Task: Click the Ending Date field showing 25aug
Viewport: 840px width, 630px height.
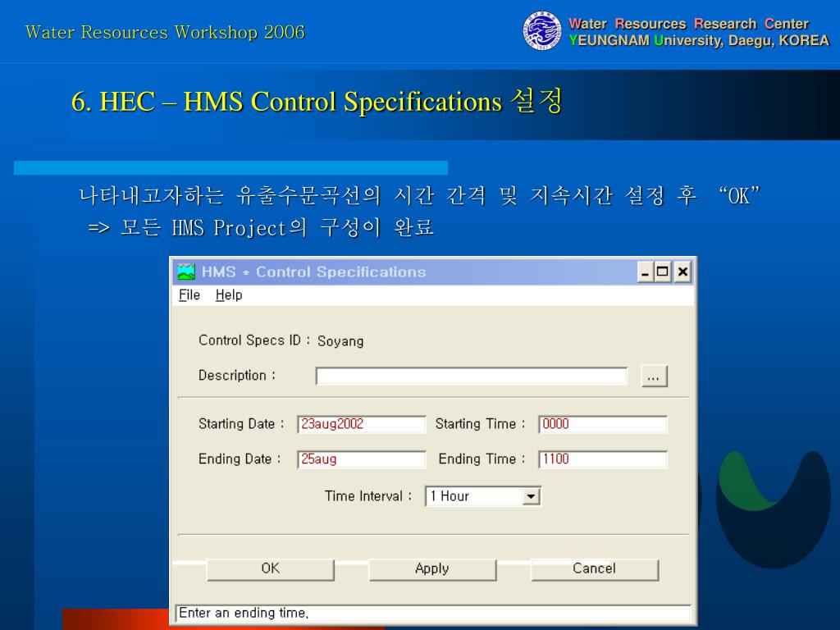Action: coord(362,459)
